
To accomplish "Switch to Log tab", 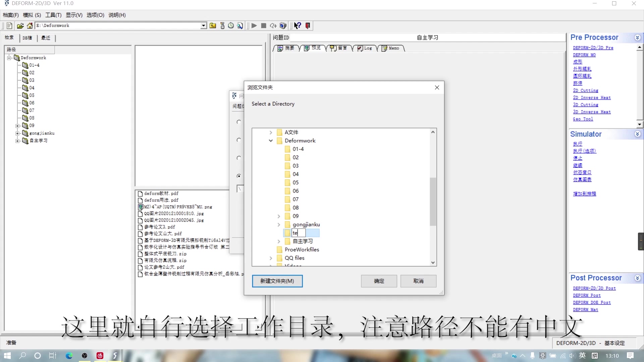I will (x=365, y=48).
